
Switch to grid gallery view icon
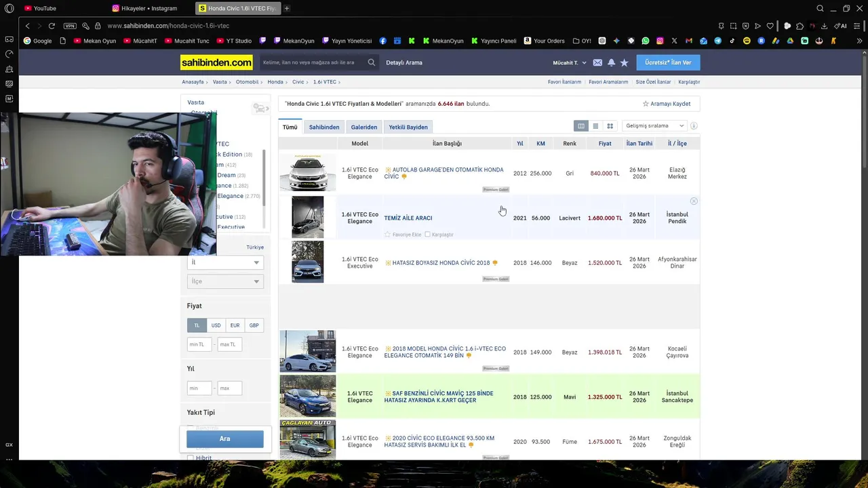610,126
